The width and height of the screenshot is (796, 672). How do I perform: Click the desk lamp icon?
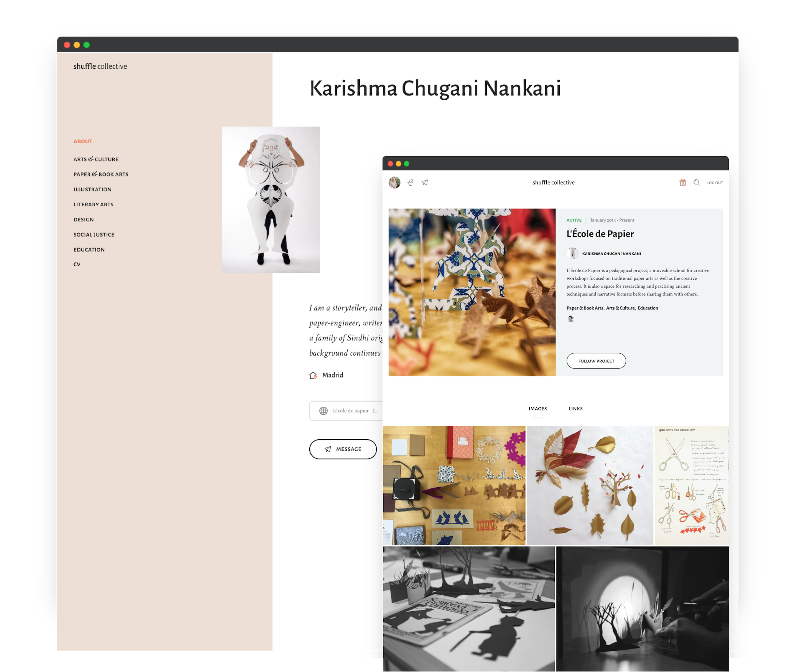pos(410,183)
